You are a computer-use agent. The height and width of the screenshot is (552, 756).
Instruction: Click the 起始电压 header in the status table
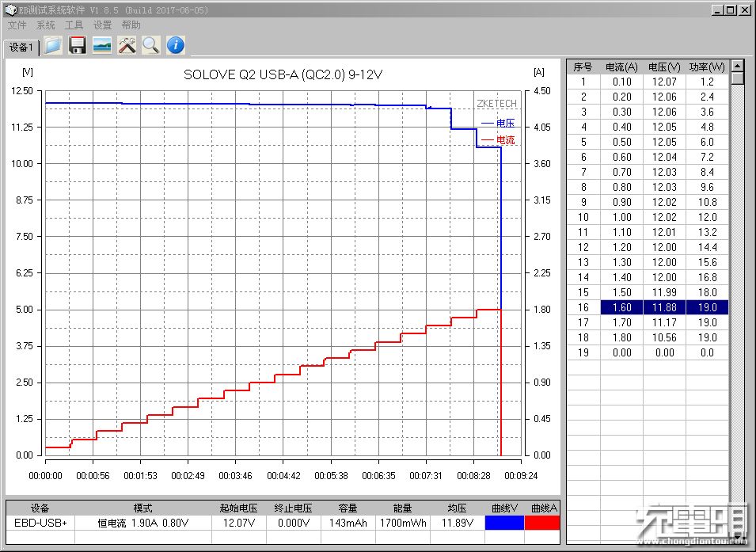pos(238,508)
